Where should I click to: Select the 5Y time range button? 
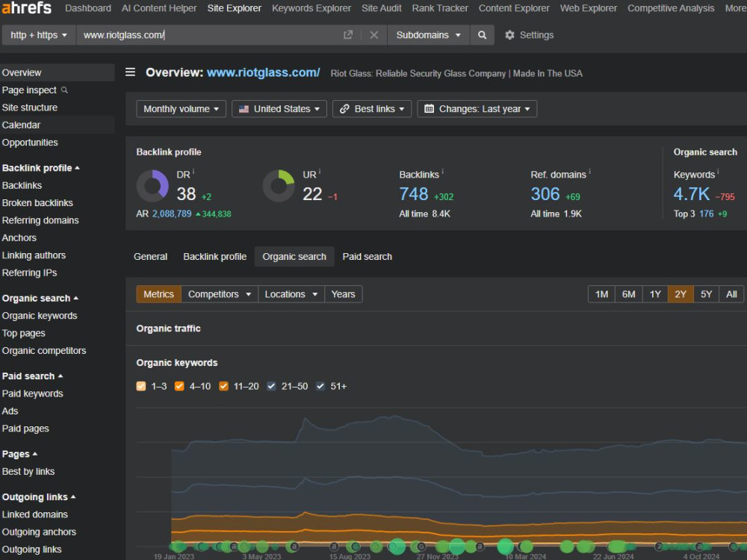pos(706,294)
